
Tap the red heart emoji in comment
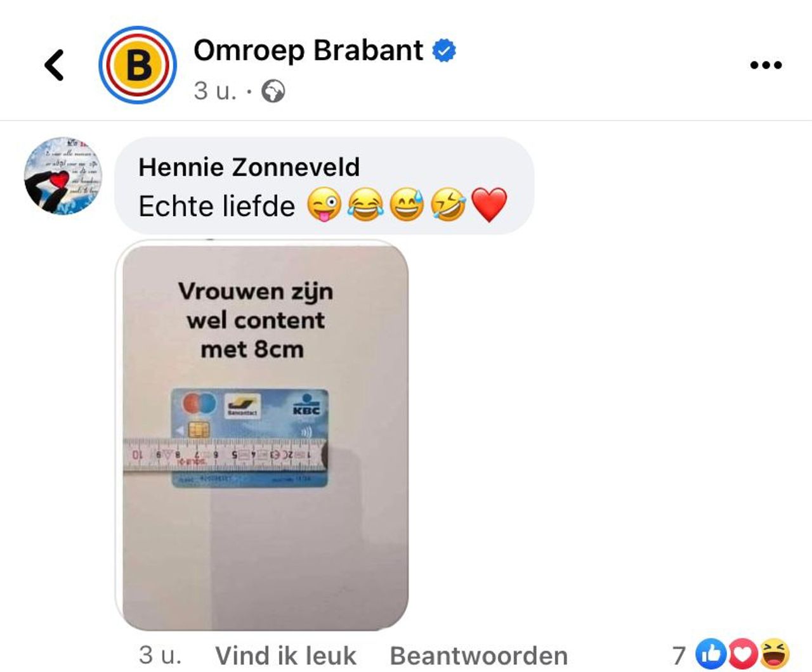(490, 205)
